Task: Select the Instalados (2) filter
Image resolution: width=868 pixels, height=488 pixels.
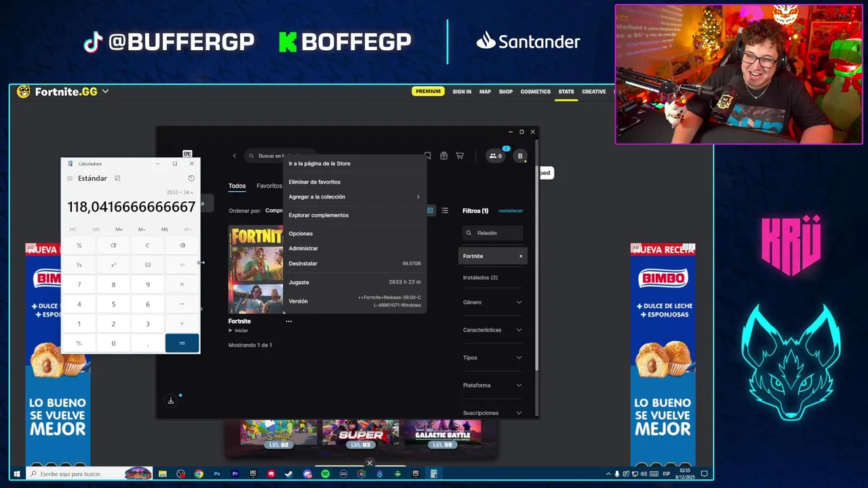Action: tap(480, 277)
